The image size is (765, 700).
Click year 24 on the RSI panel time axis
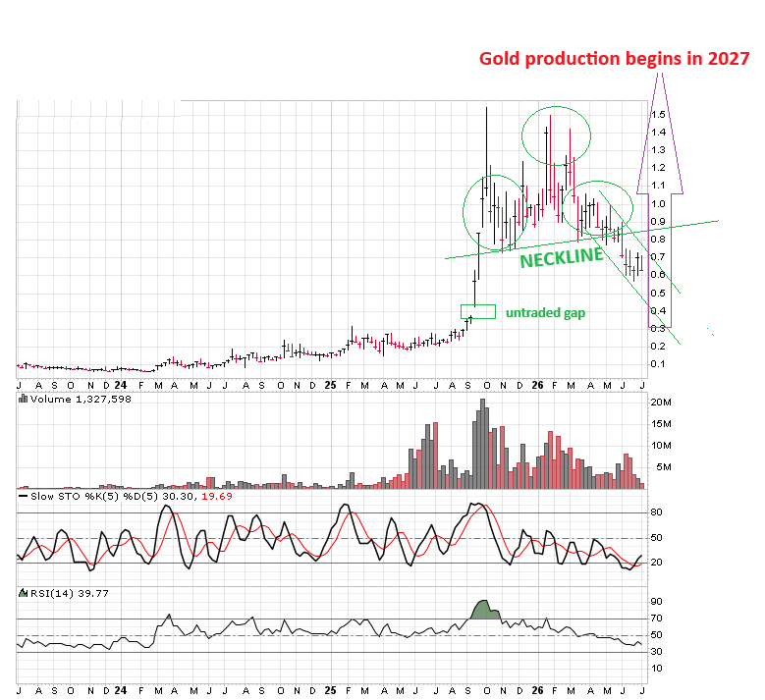click(121, 691)
